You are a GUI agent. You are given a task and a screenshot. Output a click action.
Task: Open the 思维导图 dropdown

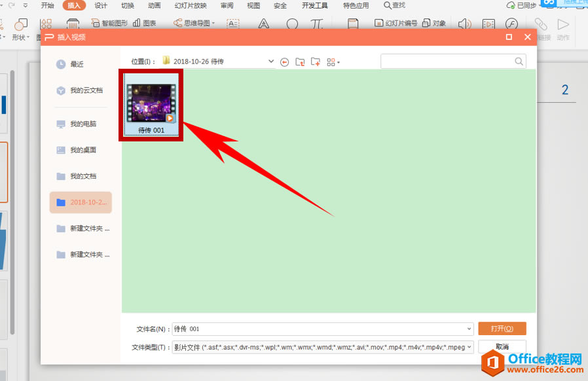[194, 24]
